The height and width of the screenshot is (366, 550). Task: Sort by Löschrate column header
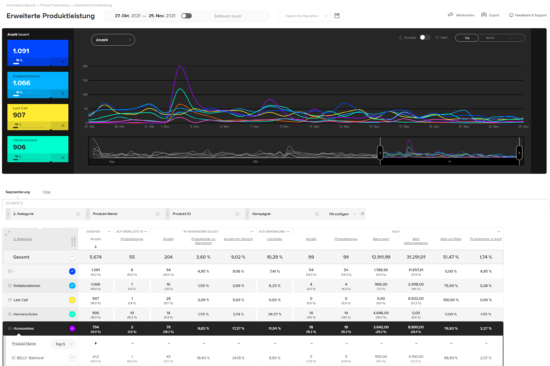[274, 239]
